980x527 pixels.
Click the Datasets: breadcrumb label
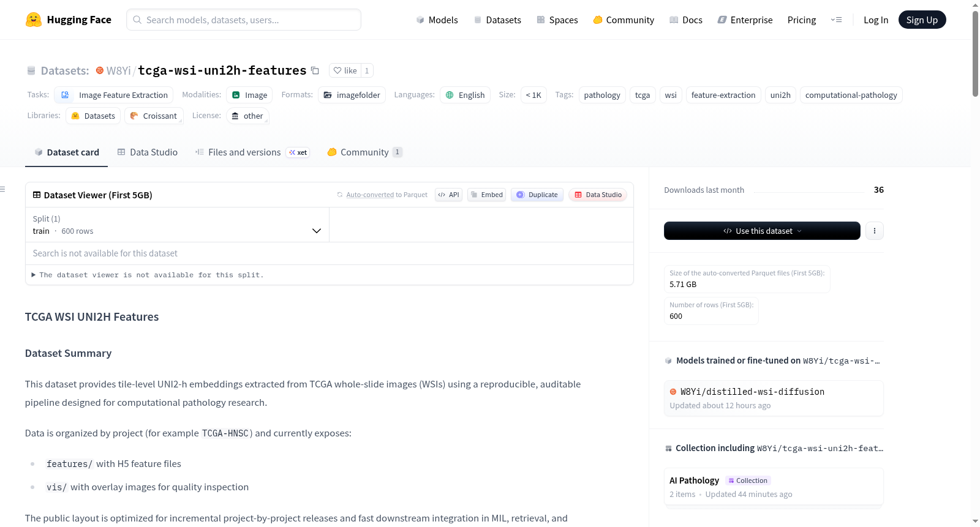[65, 70]
